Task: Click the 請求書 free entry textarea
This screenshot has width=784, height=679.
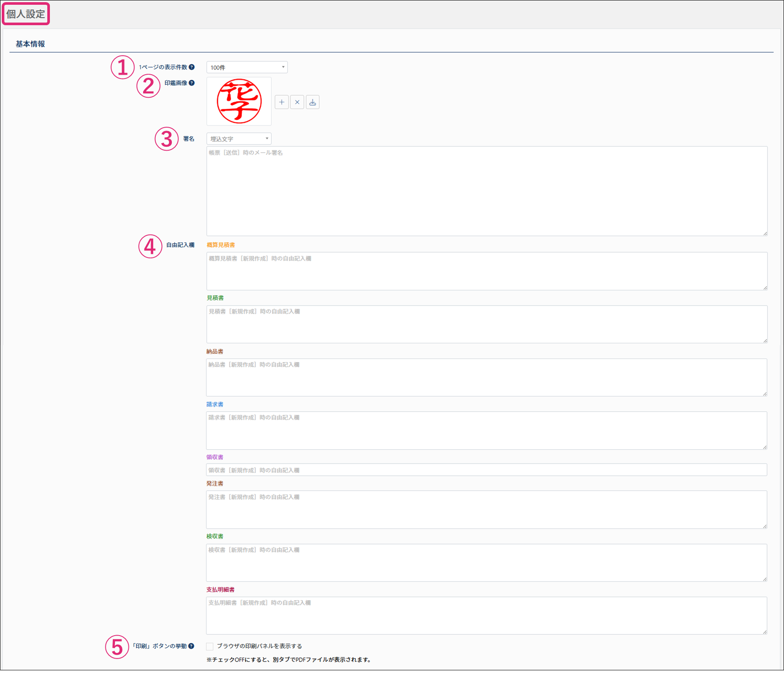Action: point(486,430)
